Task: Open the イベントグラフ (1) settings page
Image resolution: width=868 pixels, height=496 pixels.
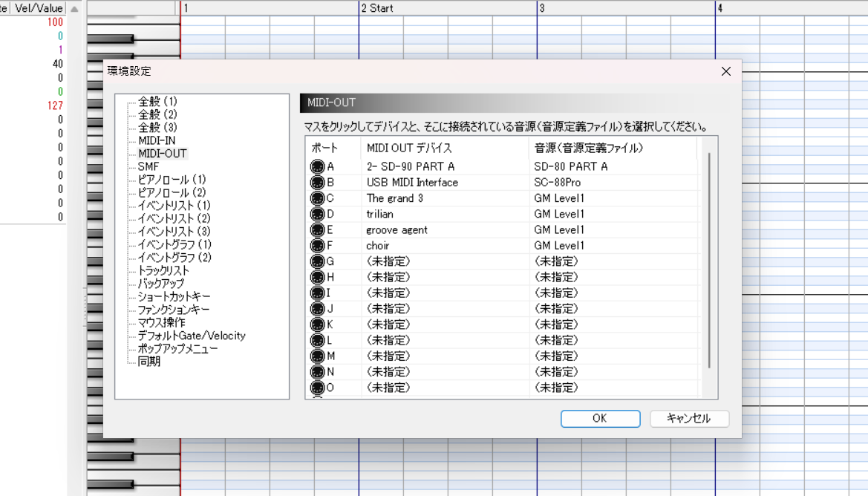Action: 174,245
